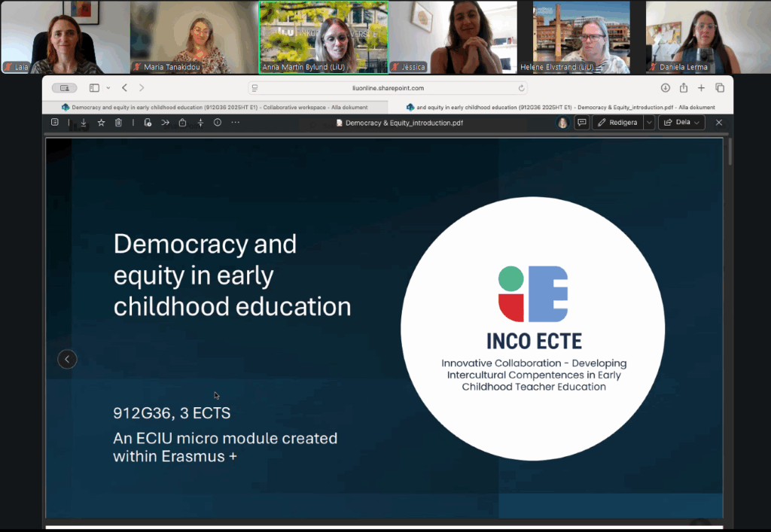Open the more options ellipsis menu
Viewport: 771px width, 532px height.
[236, 123]
